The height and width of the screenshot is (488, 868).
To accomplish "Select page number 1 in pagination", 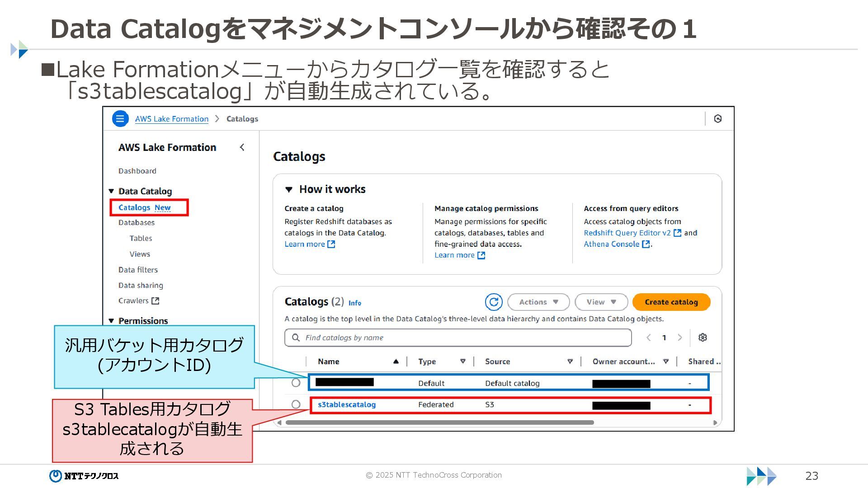I will pos(664,338).
